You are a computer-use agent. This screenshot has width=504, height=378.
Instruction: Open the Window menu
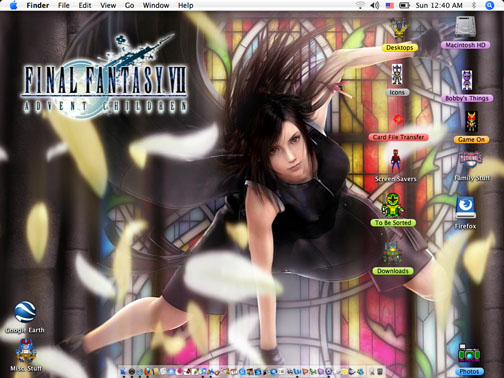click(x=156, y=5)
